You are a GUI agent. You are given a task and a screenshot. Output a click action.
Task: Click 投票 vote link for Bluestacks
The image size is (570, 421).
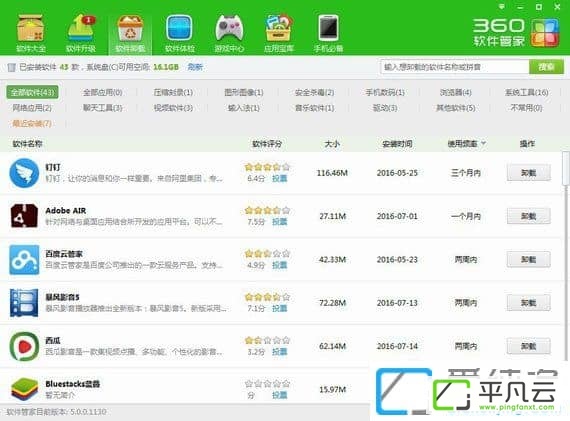click(280, 395)
